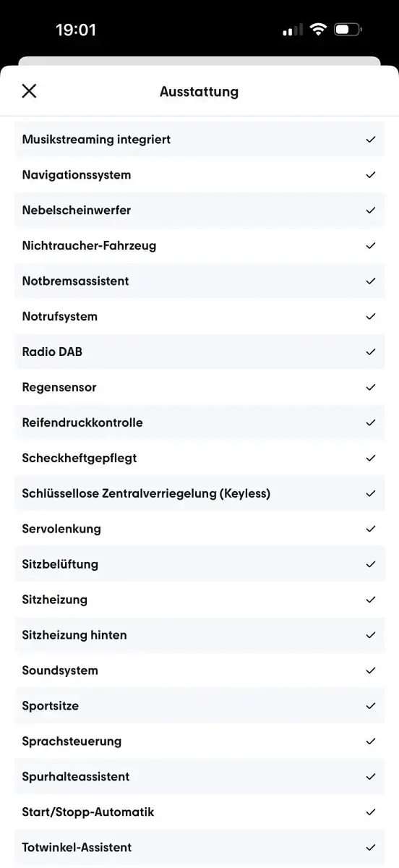Tap the Reifendruckkontrolle entry
The image size is (399, 868).
click(199, 423)
